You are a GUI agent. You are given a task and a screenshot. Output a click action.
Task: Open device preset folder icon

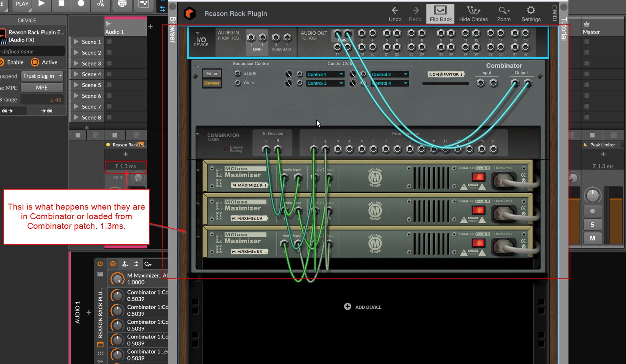100,274
